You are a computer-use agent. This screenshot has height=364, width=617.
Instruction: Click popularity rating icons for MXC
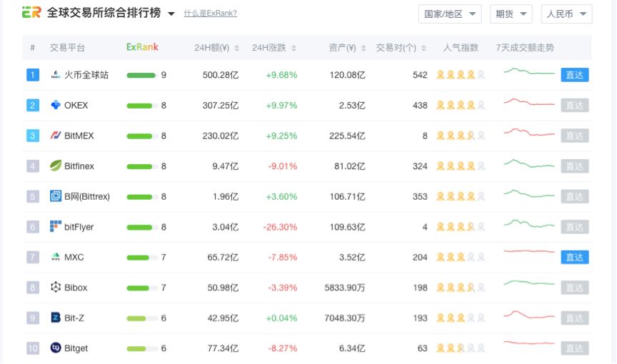pyautogui.click(x=461, y=257)
